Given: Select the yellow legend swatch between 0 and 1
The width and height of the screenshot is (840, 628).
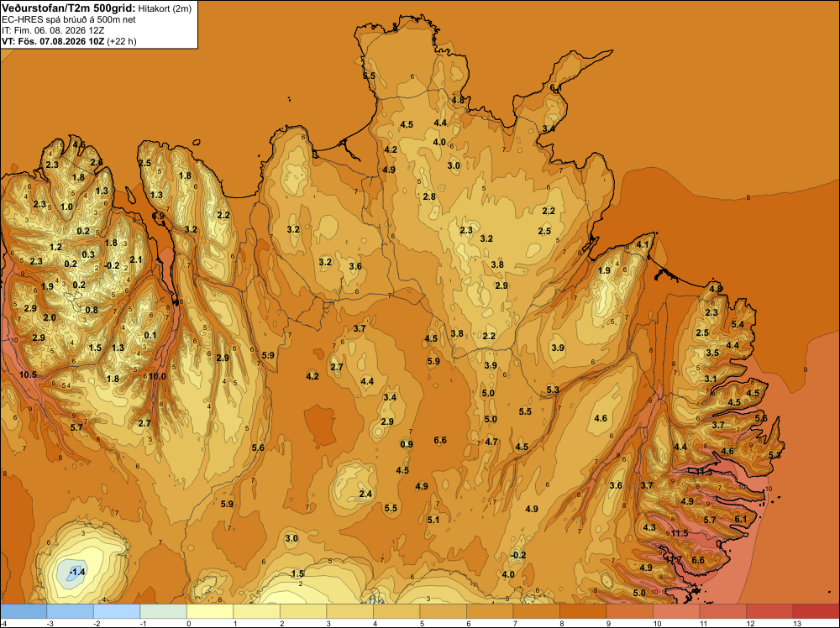Looking at the screenshot, I should point(210,611).
